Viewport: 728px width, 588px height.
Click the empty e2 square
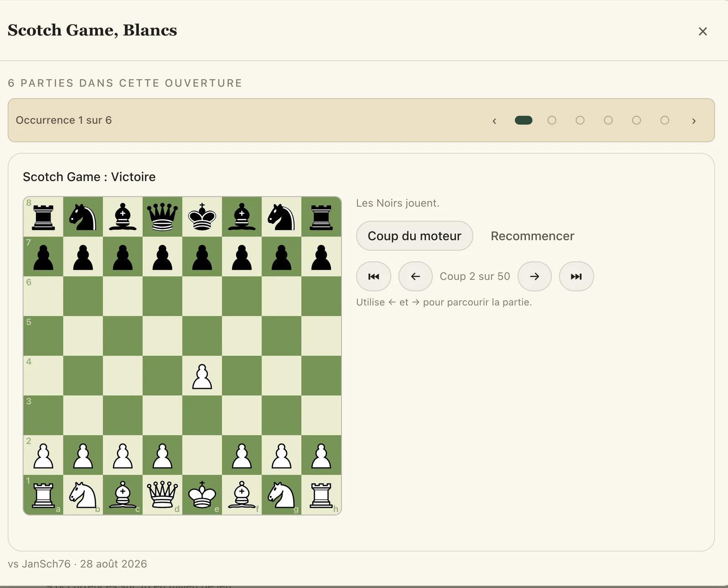tap(202, 455)
